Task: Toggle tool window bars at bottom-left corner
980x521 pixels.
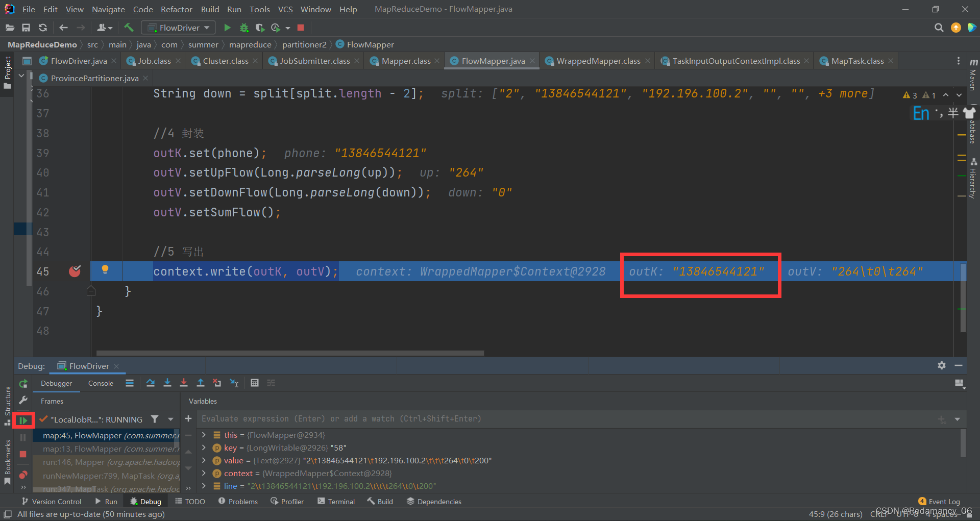Action: [x=7, y=514]
